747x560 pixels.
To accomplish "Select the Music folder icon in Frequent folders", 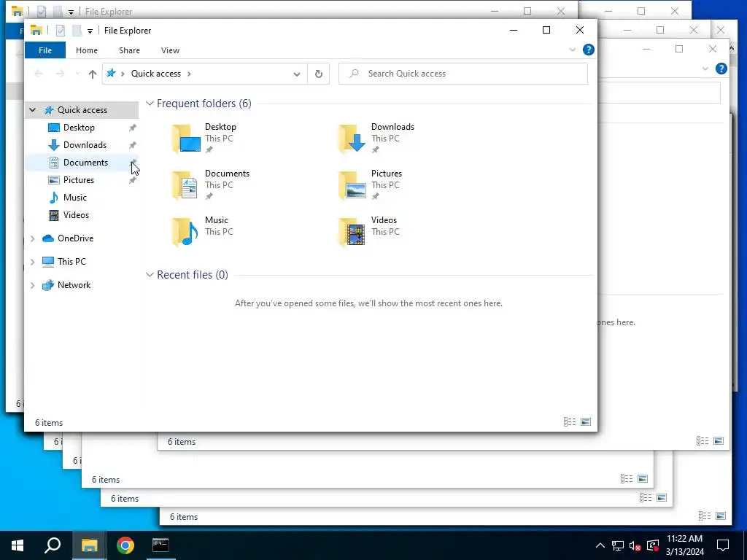I will tap(185, 232).
